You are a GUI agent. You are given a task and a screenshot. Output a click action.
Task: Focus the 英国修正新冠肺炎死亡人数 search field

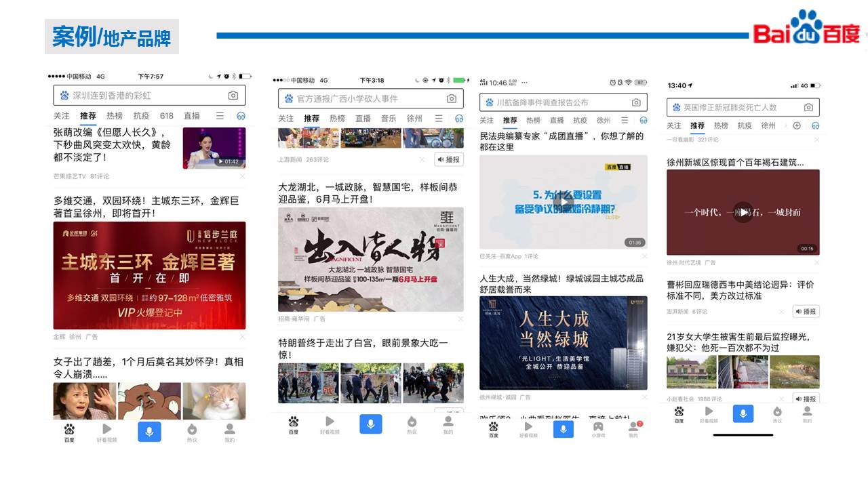743,107
